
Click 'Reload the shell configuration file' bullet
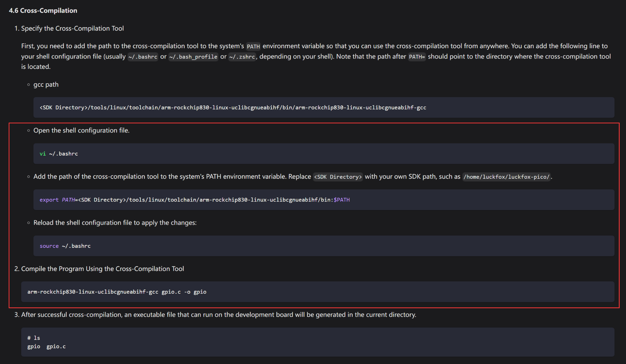115,223
